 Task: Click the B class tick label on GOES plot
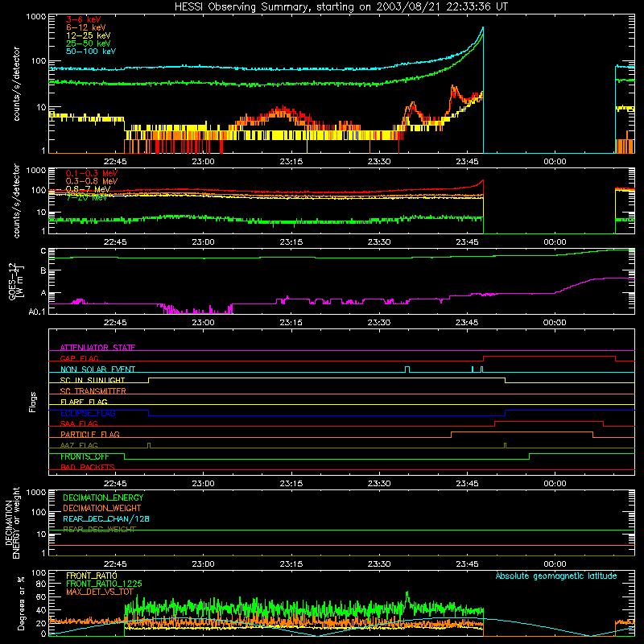tap(43, 271)
